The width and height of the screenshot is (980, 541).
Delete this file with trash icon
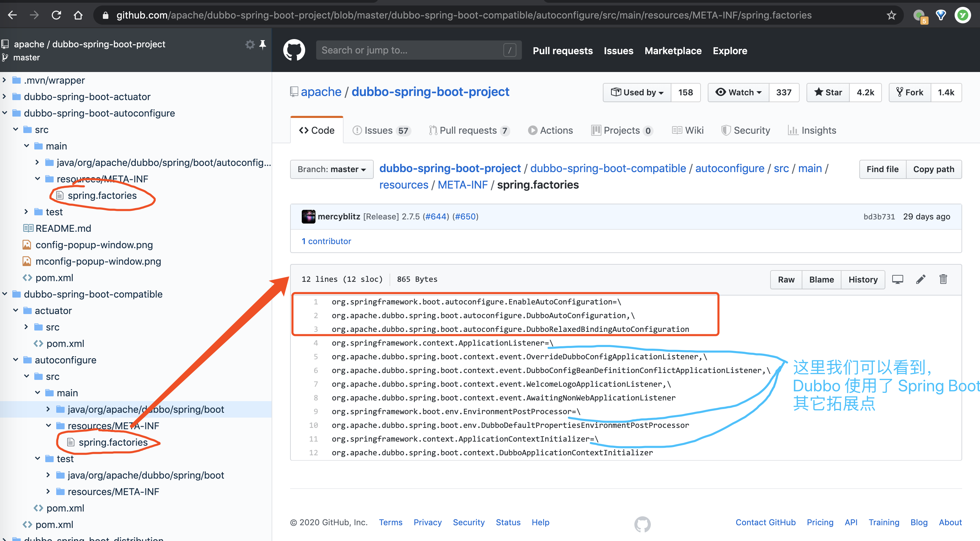(x=943, y=279)
